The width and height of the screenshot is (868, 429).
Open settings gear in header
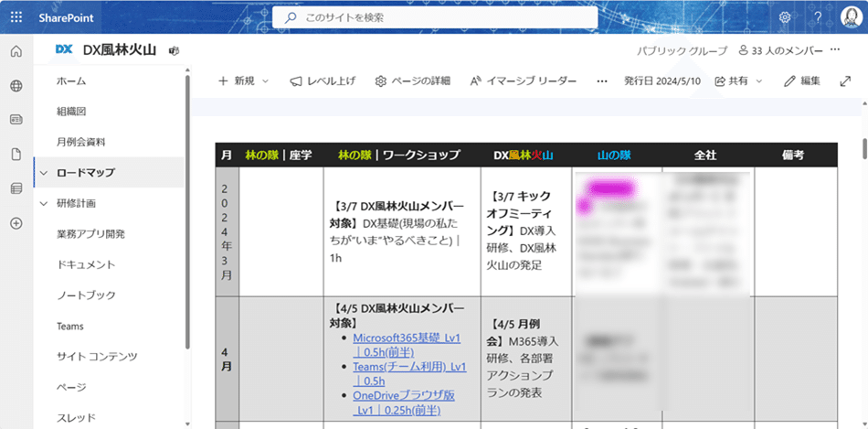[785, 17]
